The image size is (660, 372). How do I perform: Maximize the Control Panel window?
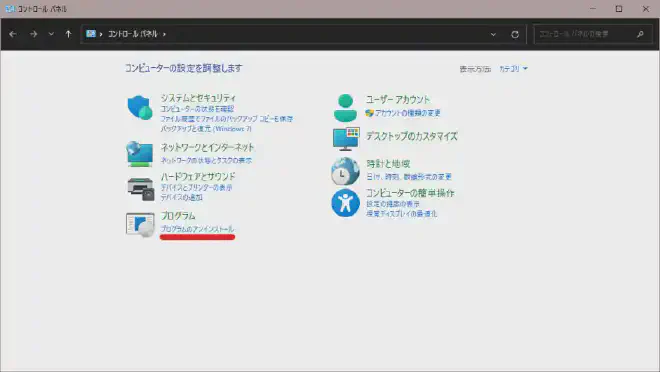[619, 9]
